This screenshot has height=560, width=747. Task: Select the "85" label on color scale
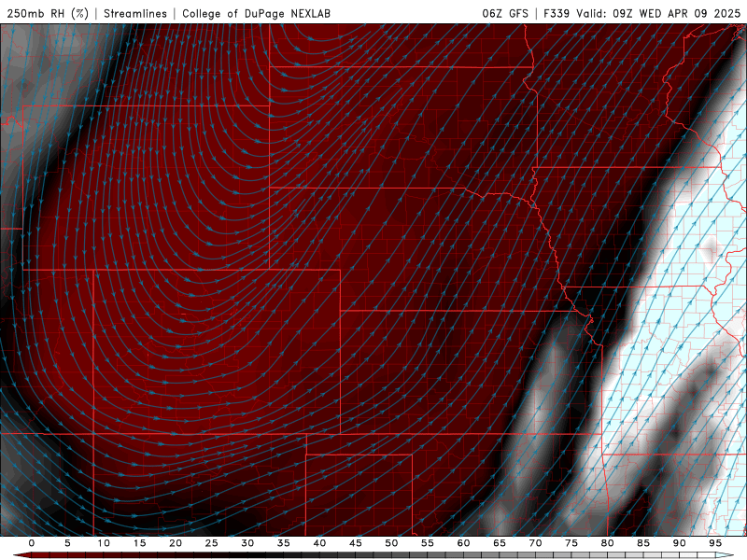click(643, 543)
